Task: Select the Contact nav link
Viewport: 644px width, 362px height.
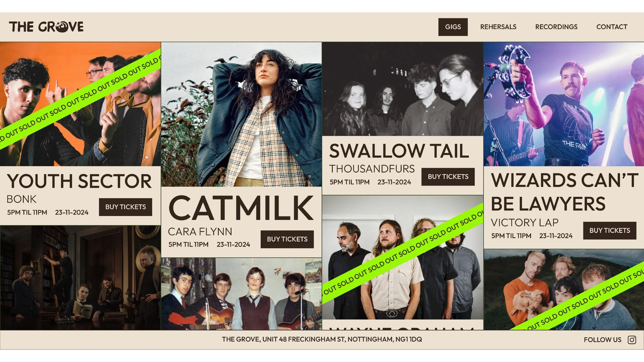Action: [612, 27]
